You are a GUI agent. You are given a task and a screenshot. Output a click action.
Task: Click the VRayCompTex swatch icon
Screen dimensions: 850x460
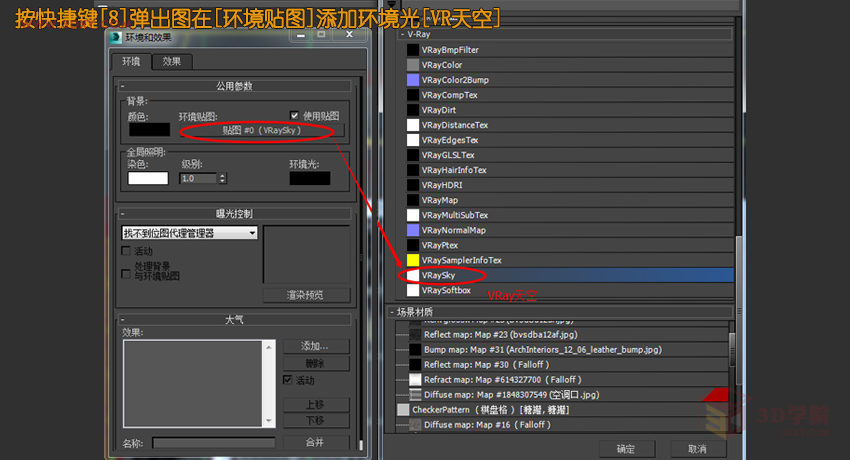413,95
